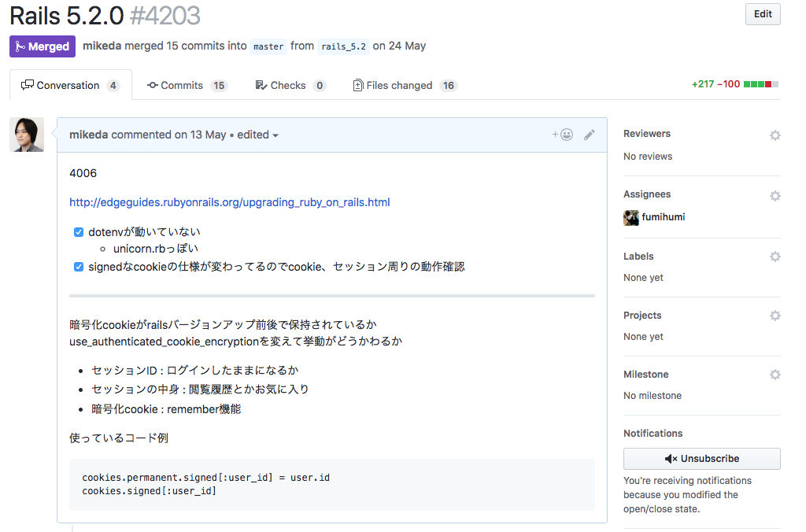The height and width of the screenshot is (532, 806).
Task: Click the PR number #4203
Action: [165, 16]
